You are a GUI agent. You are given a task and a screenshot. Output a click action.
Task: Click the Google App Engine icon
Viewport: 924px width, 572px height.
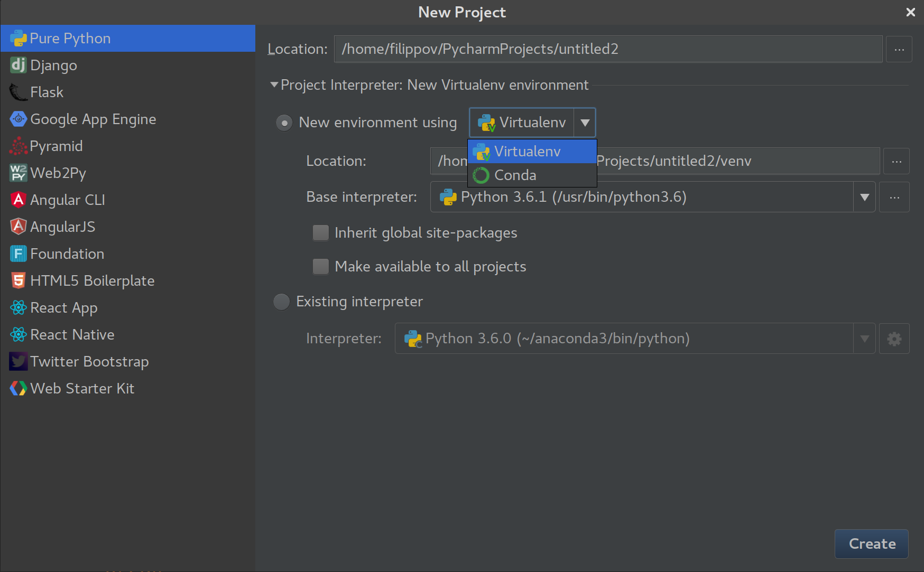coord(19,119)
